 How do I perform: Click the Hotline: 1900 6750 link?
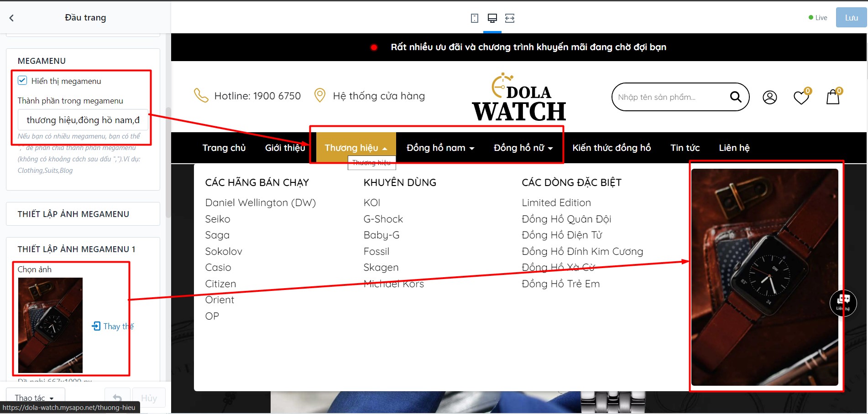(x=257, y=96)
